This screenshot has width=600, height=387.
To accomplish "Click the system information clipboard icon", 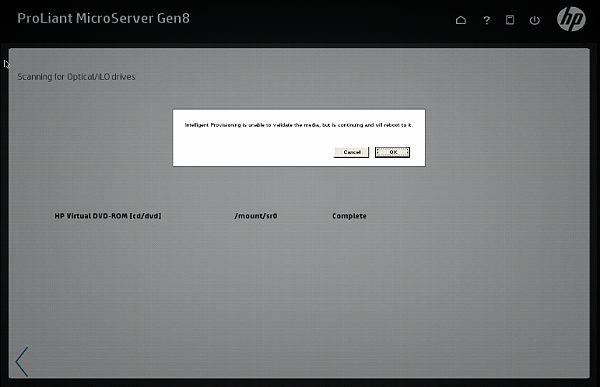I will click(510, 20).
